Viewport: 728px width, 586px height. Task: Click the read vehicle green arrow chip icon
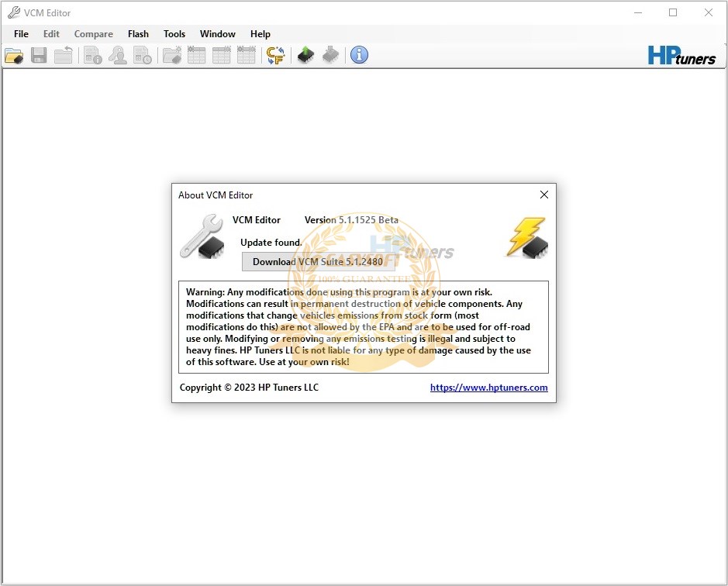point(305,55)
